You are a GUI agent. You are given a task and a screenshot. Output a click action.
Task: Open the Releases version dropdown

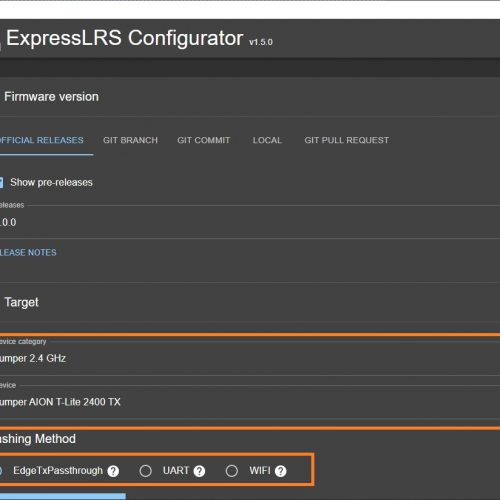[250, 222]
